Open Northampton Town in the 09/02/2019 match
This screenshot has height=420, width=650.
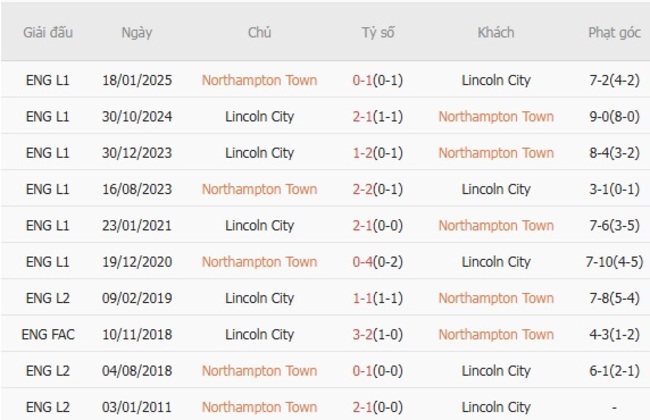click(496, 298)
